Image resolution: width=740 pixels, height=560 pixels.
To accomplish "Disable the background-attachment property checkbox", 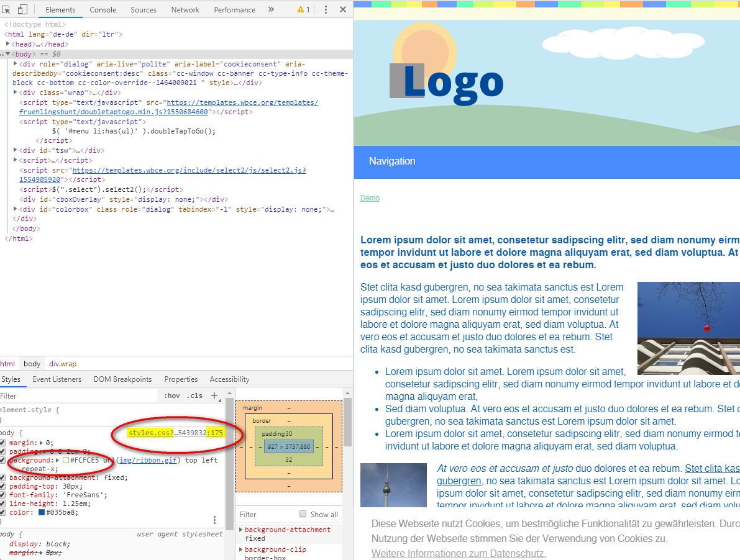I will (2, 477).
